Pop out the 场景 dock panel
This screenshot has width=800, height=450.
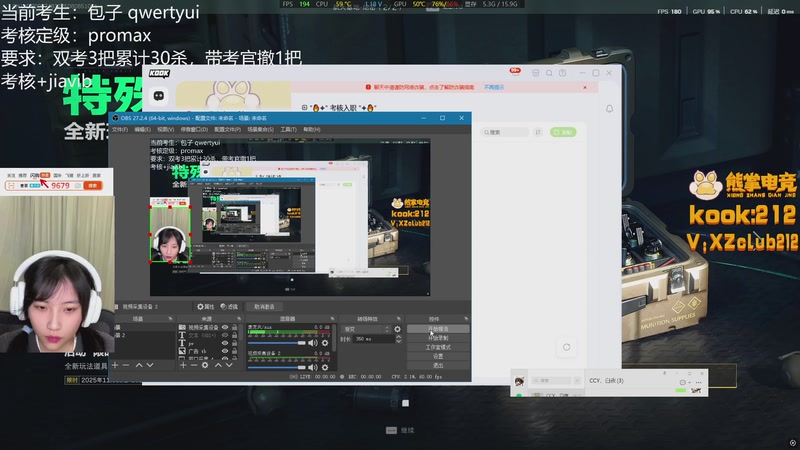pos(170,319)
